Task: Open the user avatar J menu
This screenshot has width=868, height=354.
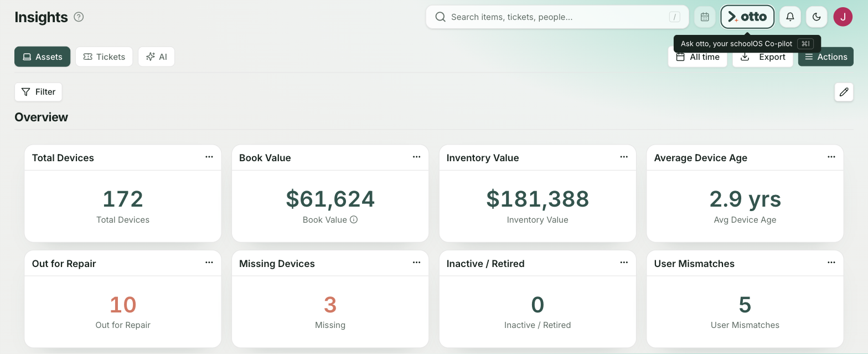Action: coord(843,17)
